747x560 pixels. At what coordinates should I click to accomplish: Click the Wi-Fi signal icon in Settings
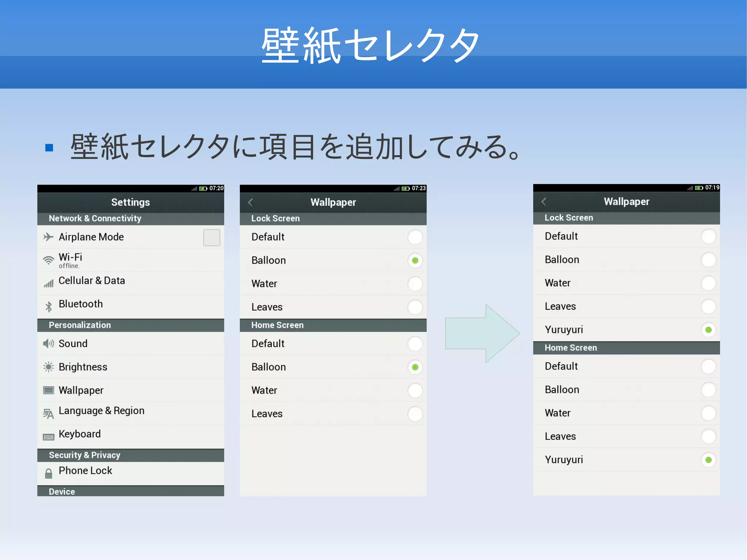point(48,260)
